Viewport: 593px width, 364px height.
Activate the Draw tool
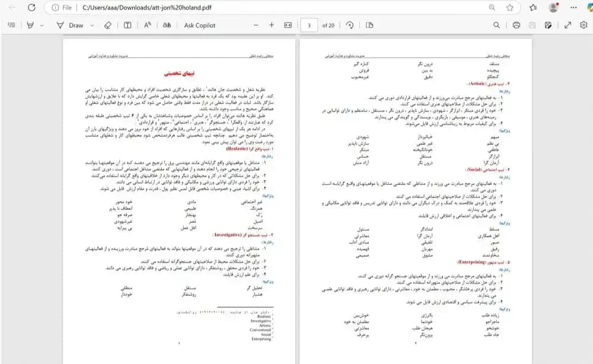pyautogui.click(x=70, y=25)
